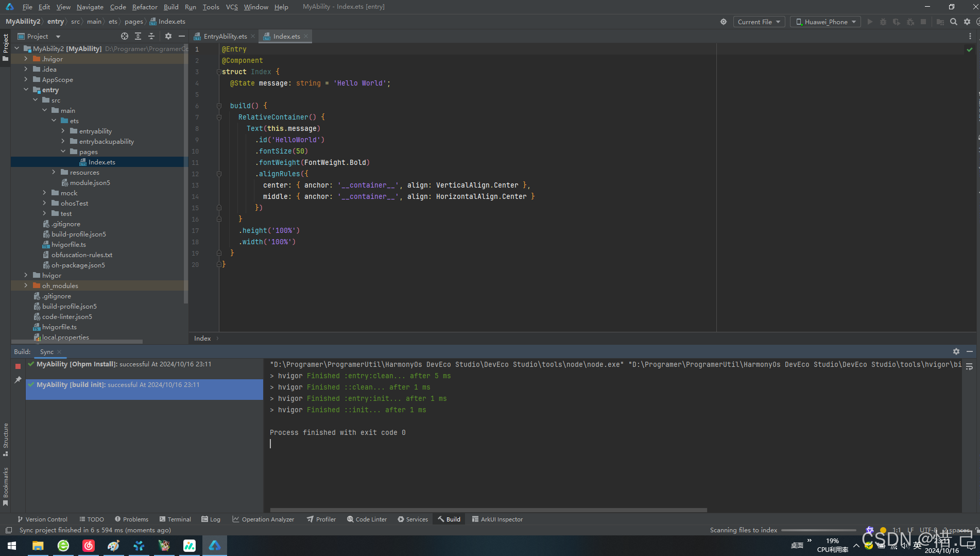Click the Collapse All icon in Project panel

pyautogui.click(x=151, y=36)
